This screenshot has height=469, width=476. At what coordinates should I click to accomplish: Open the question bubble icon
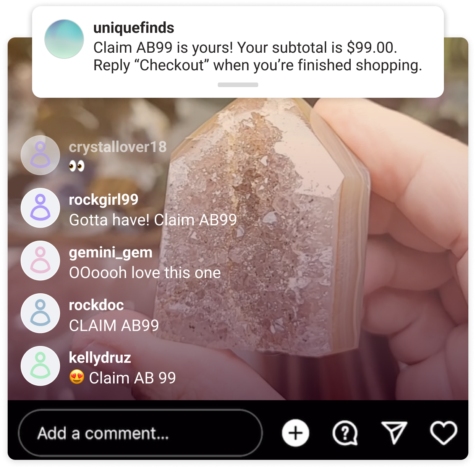[345, 433]
